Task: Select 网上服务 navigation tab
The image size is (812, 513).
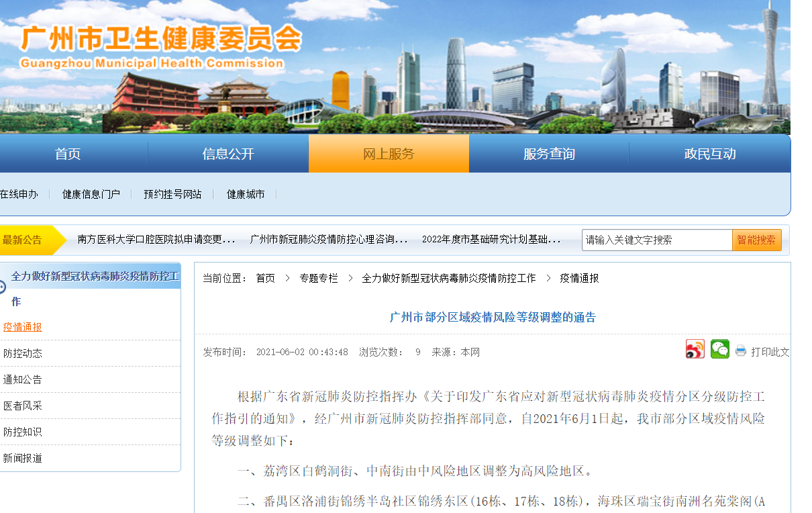Action: click(389, 154)
